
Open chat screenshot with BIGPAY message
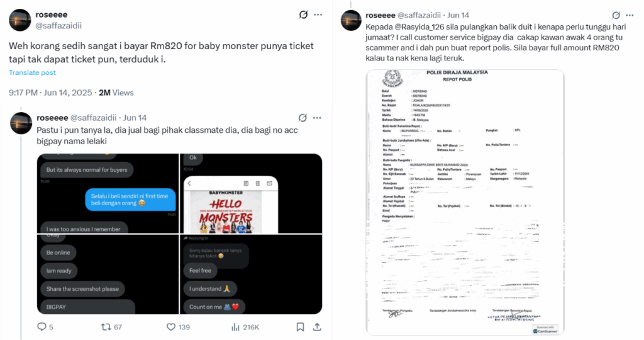(108, 275)
